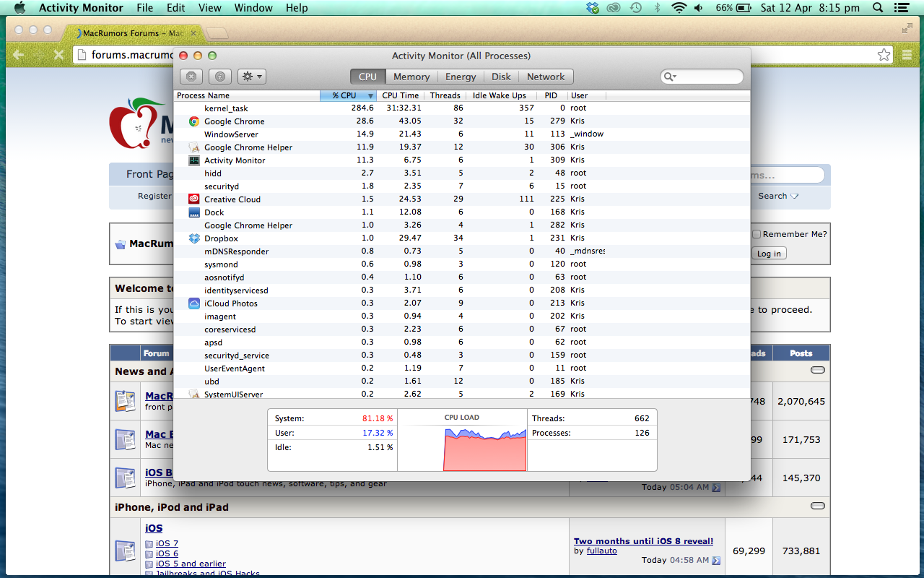Go back in Chrome
Image resolution: width=924 pixels, height=578 pixels.
pos(19,55)
